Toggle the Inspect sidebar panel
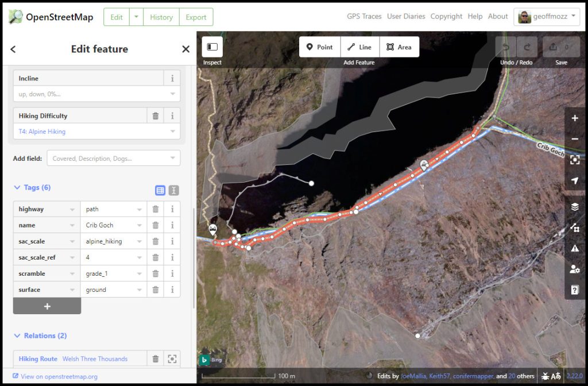Viewport: 588px width, 386px height. [x=212, y=47]
